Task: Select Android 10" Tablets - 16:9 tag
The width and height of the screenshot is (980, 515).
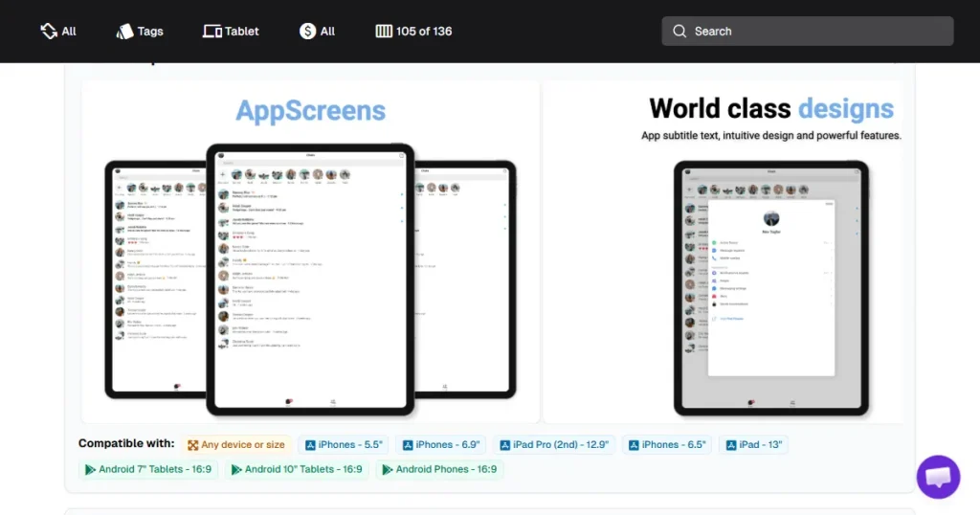Action: coord(297,469)
